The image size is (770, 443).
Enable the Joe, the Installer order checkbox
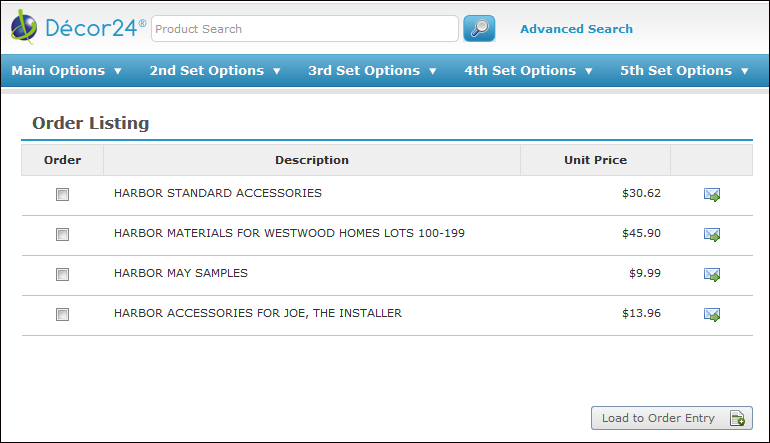click(63, 315)
